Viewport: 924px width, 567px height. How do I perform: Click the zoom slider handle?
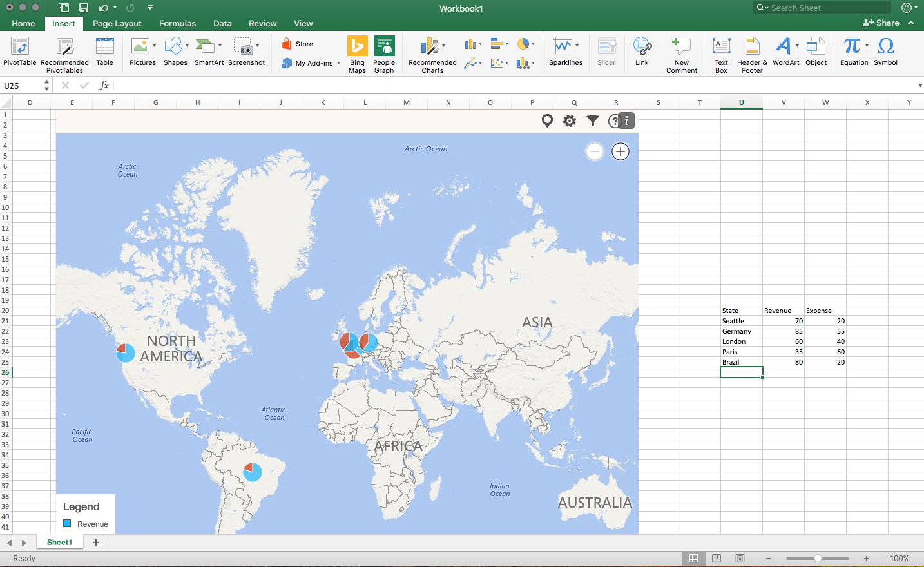[818, 559]
